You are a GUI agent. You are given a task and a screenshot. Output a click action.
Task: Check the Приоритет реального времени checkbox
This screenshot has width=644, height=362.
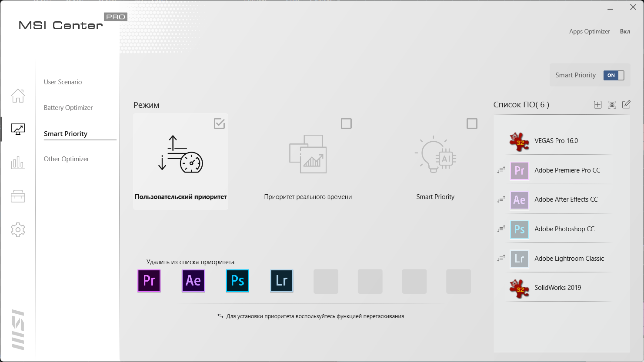[x=346, y=123]
